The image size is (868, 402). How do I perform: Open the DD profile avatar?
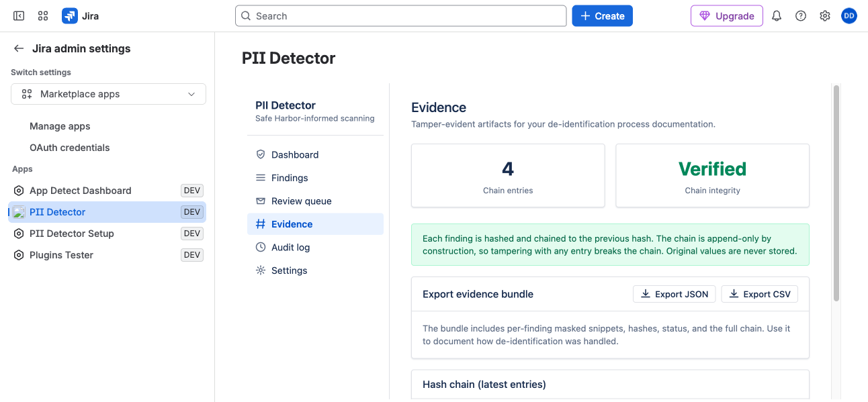[849, 16]
